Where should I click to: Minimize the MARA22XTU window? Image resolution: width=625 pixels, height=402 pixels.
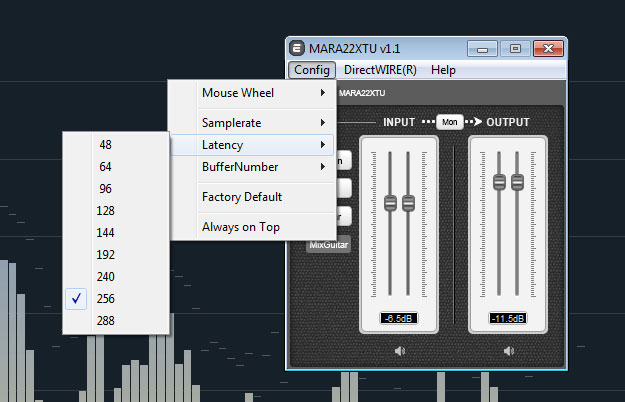[482, 49]
